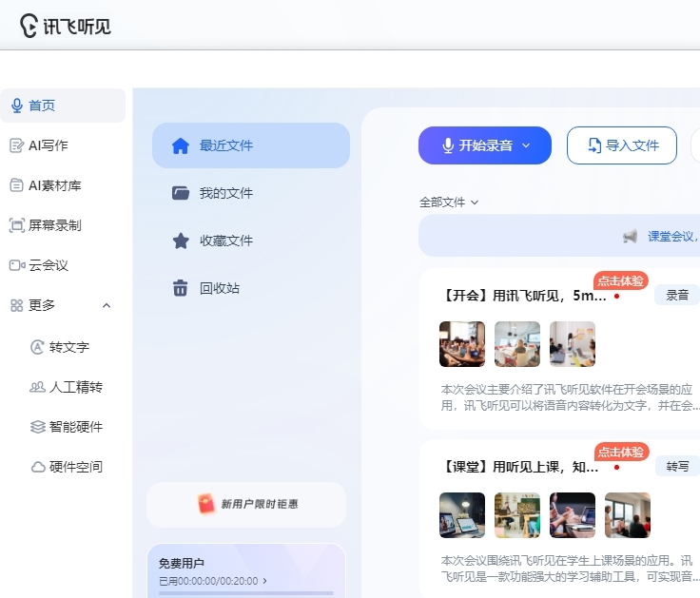
Task: Switch to 最近文件 tab
Action: pyautogui.click(x=251, y=145)
